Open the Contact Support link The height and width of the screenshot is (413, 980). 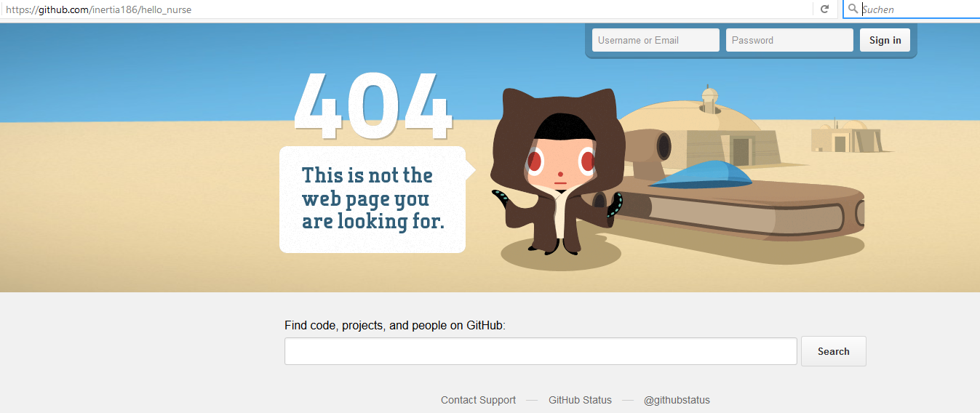[478, 400]
